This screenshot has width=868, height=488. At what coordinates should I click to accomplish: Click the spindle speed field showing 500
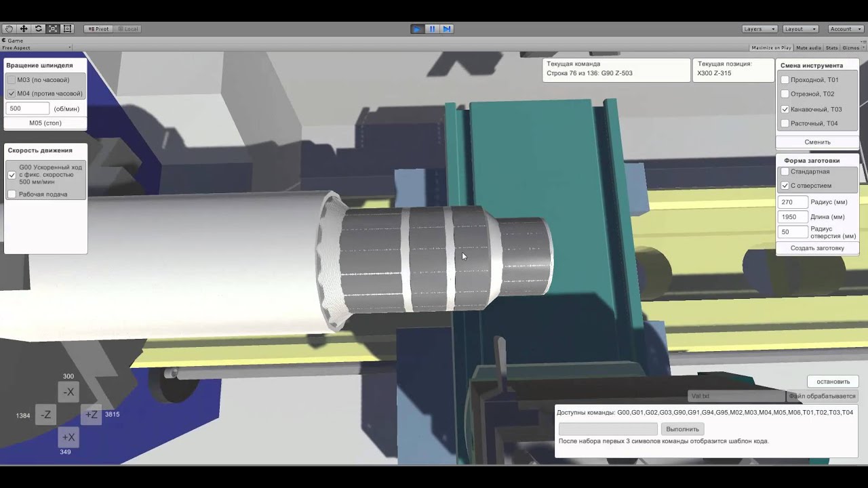(27, 108)
